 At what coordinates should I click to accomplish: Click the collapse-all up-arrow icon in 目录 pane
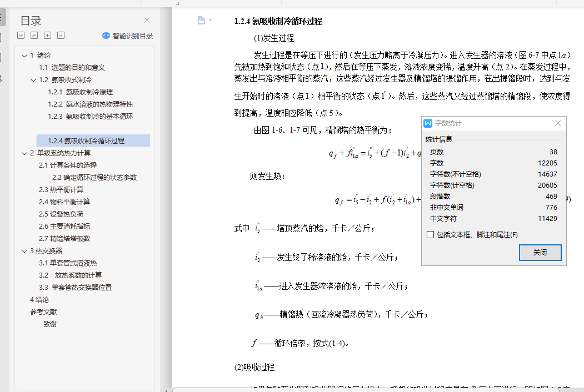[34, 36]
